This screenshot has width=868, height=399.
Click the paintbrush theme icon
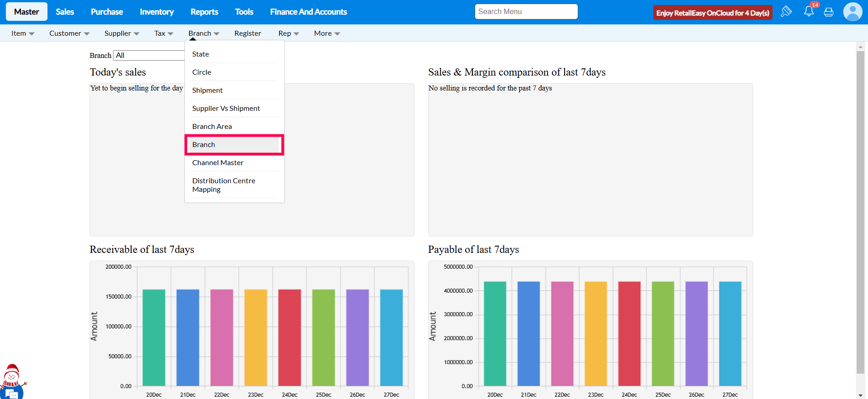coord(786,11)
